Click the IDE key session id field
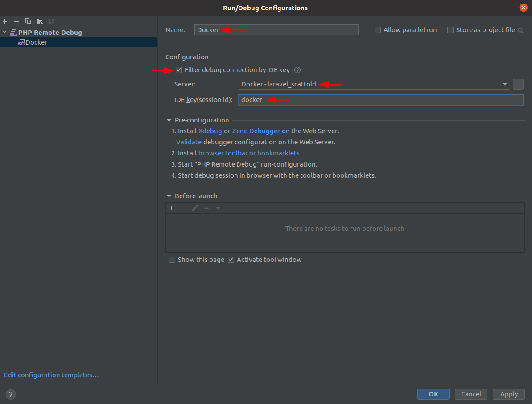Image resolution: width=532 pixels, height=404 pixels. coord(380,100)
